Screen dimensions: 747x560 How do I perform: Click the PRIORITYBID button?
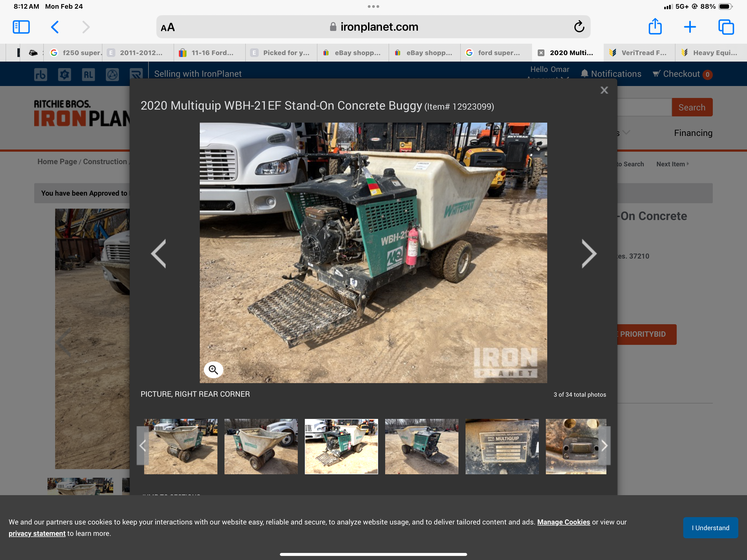click(x=647, y=334)
